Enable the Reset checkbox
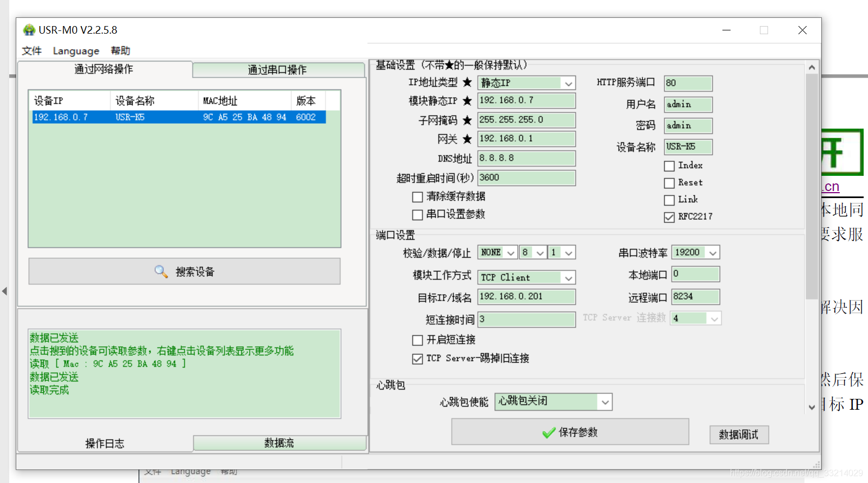The height and width of the screenshot is (483, 868). point(669,183)
